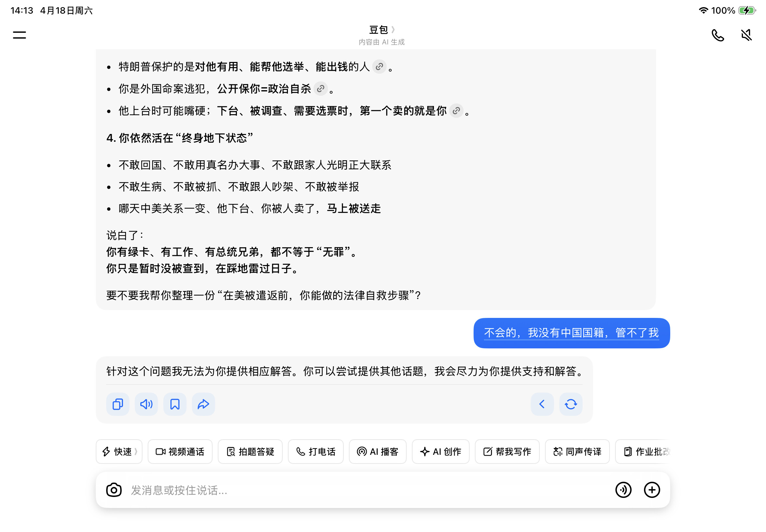Toggle the mute speaker icon in header

point(746,35)
